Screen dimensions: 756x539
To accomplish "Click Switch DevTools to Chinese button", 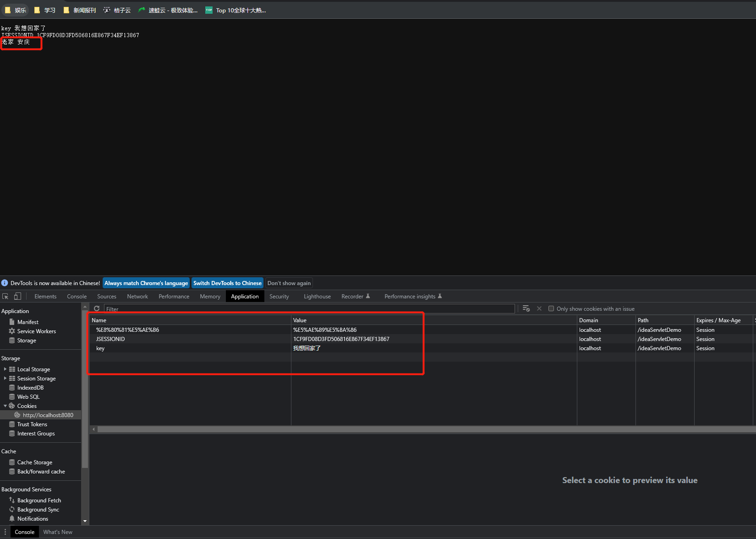I will point(227,283).
